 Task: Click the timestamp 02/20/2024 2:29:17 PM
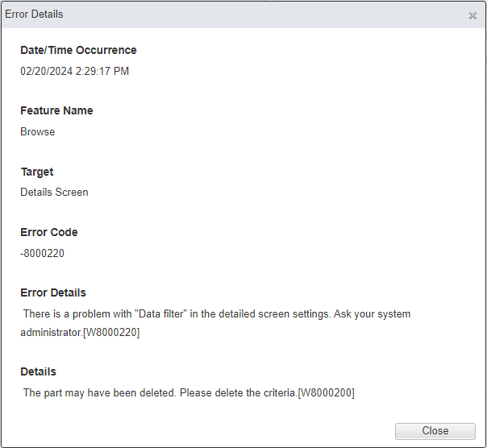click(74, 71)
